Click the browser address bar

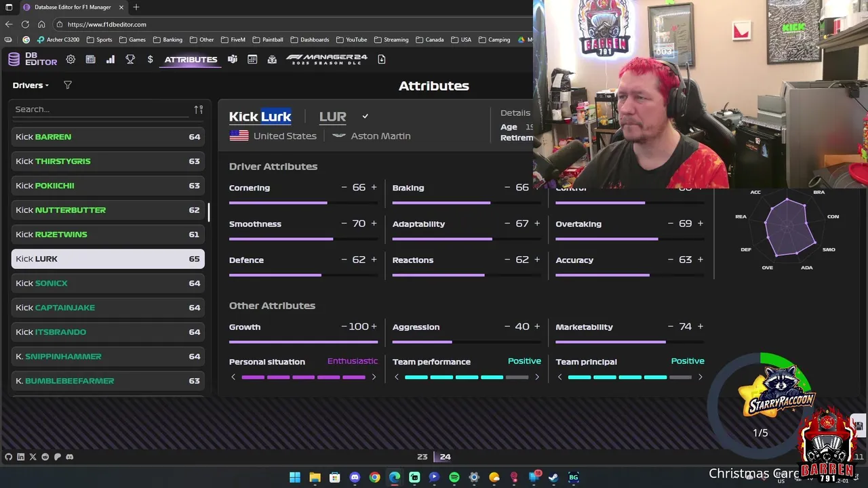(292, 24)
